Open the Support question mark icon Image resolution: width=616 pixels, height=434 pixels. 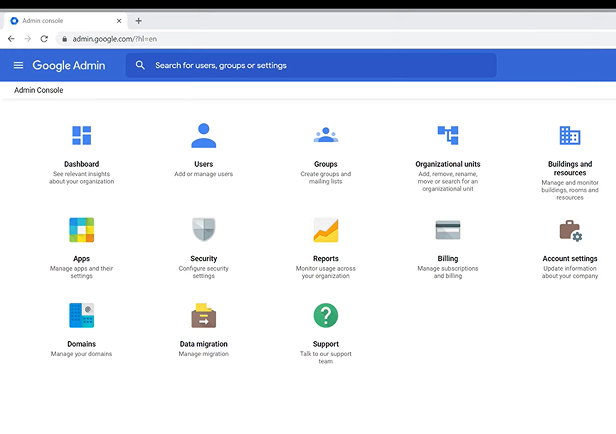(325, 316)
